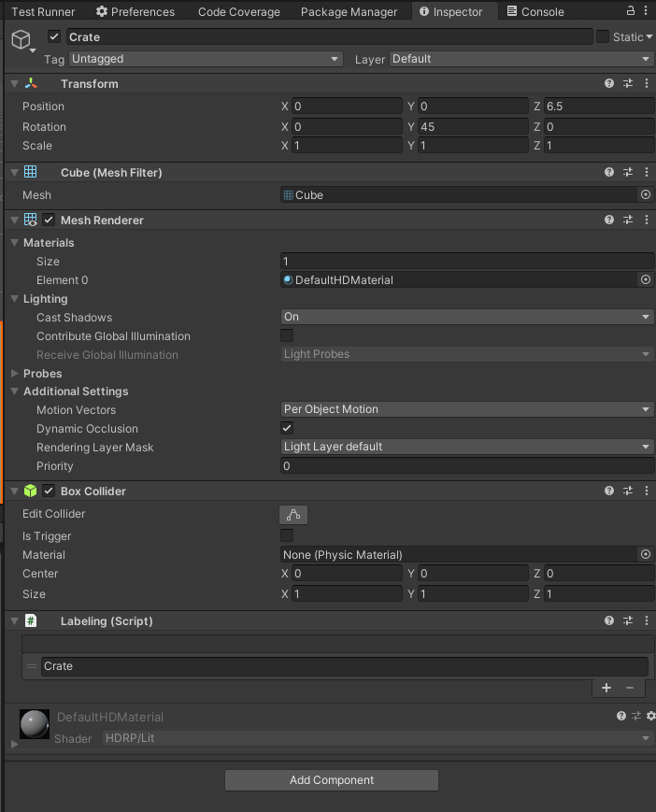This screenshot has height=812, width=656.
Task: Enable the Is Trigger checkbox
Action: (x=286, y=535)
